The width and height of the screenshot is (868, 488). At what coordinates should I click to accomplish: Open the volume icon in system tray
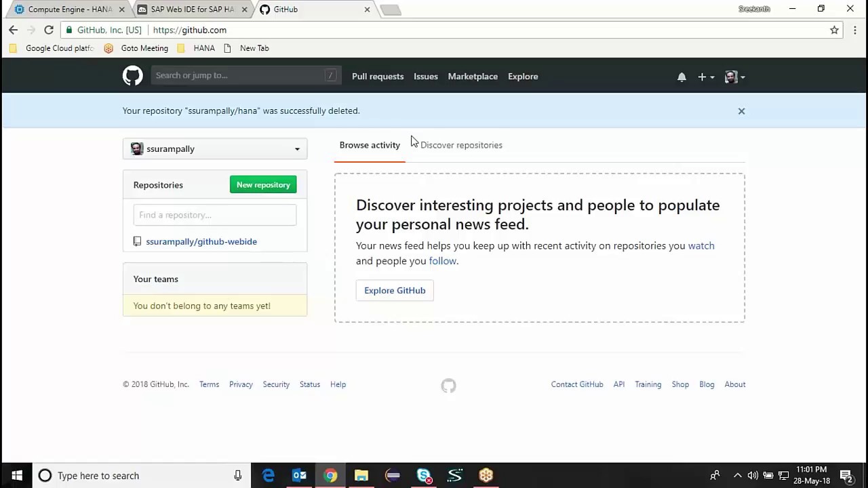[753, 476]
